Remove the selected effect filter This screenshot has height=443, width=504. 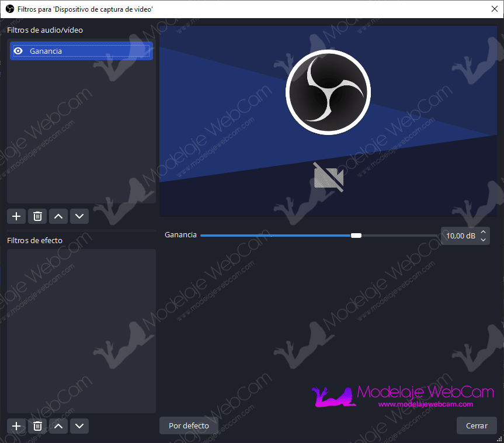(x=37, y=426)
